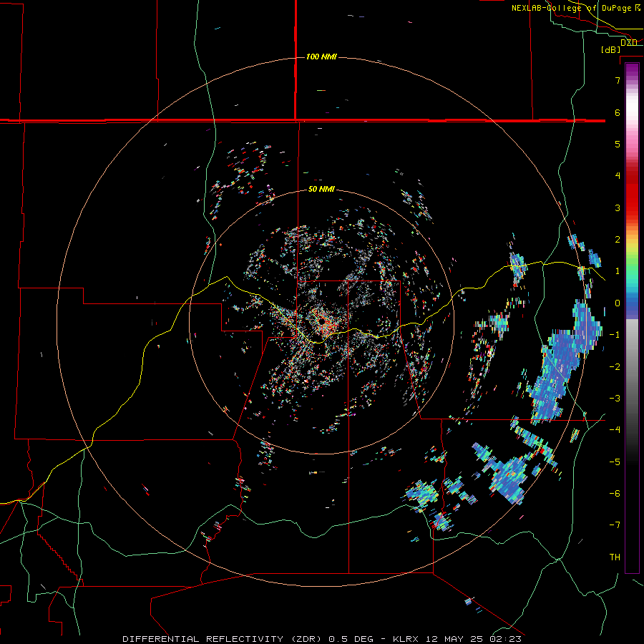The width and height of the screenshot is (644, 644).
Task: Click the -1 value on the color scale
Action: 615,335
